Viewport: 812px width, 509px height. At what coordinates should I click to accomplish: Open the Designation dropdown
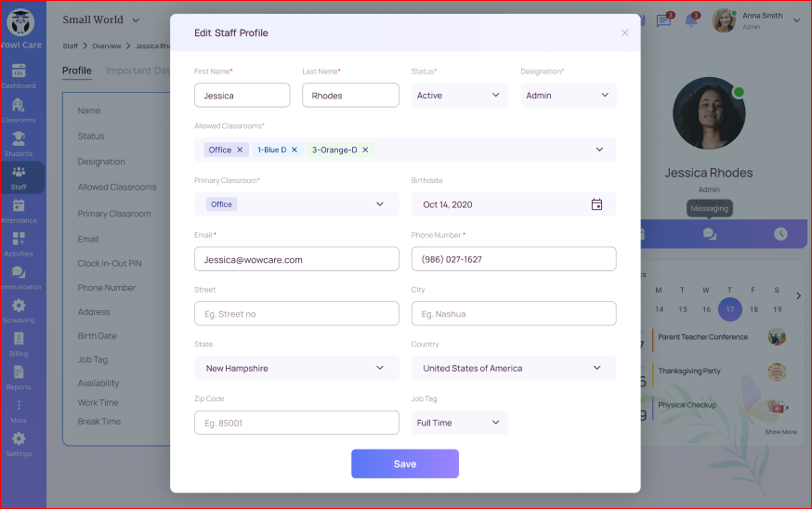pyautogui.click(x=569, y=96)
